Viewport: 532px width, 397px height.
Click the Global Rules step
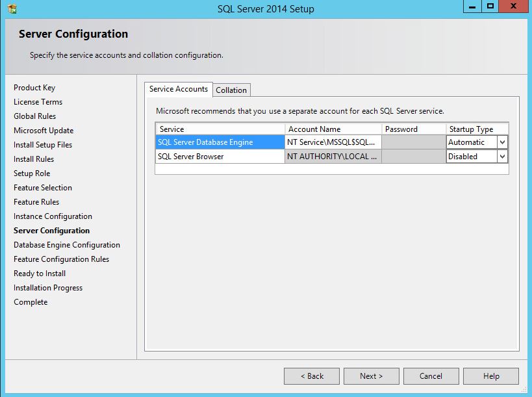click(x=35, y=116)
